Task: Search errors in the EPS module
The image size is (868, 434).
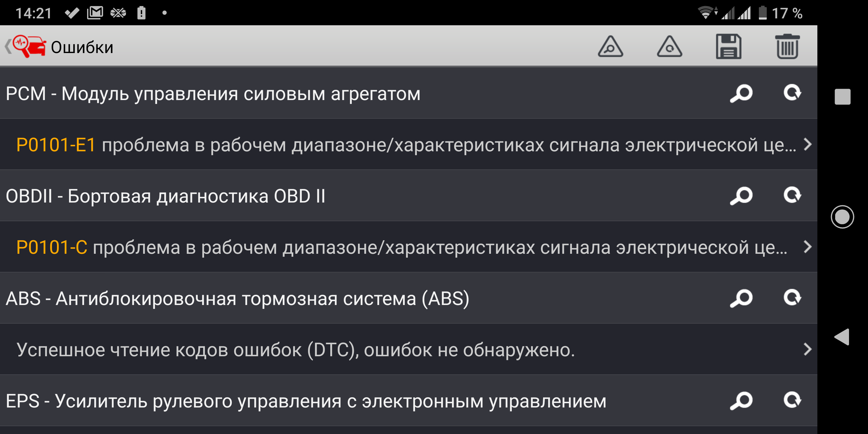Action: click(x=741, y=400)
